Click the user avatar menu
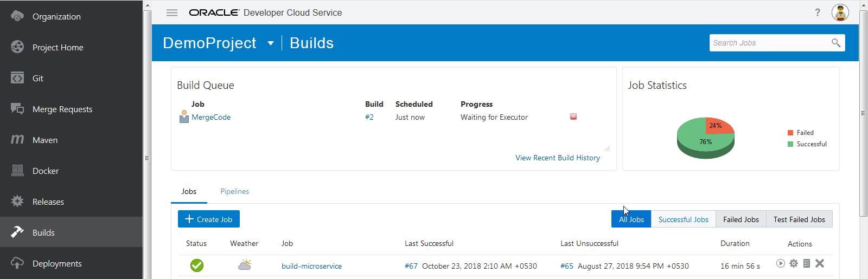868x279 pixels. (x=840, y=12)
